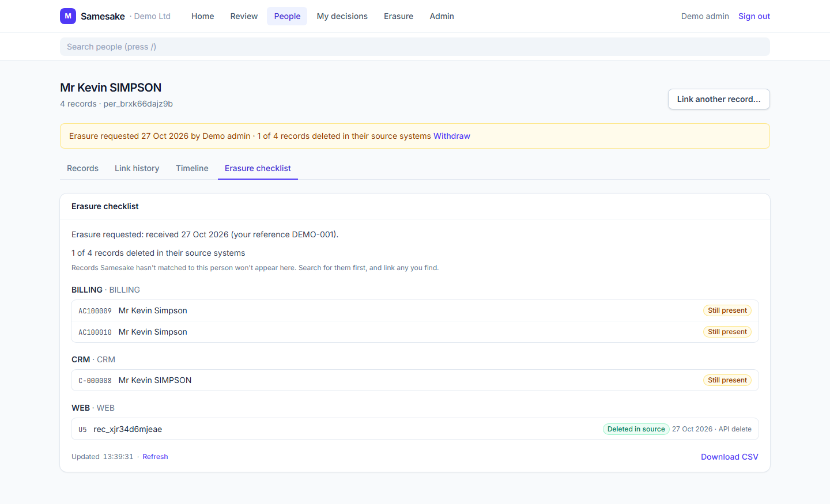Click the Mr Kevin SIMPSON page heading
This screenshot has width=830, height=504.
click(x=111, y=88)
